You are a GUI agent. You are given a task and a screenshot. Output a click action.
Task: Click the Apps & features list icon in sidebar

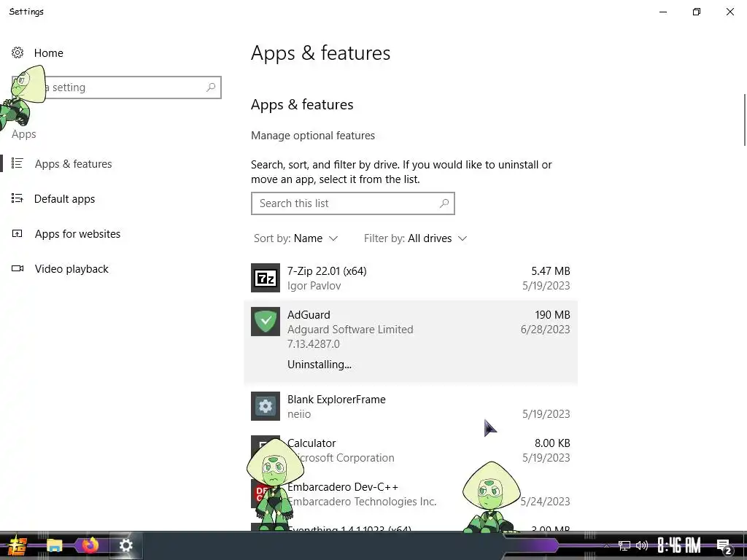pyautogui.click(x=18, y=163)
